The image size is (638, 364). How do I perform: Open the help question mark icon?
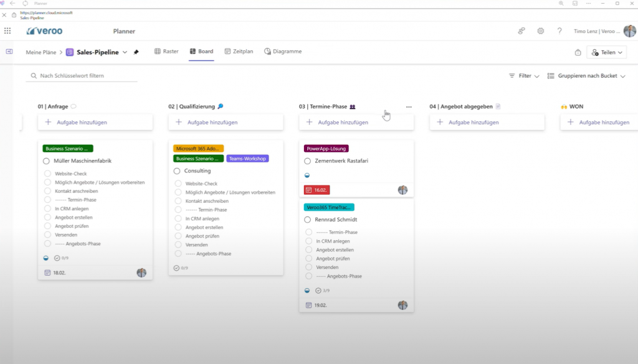(559, 30)
